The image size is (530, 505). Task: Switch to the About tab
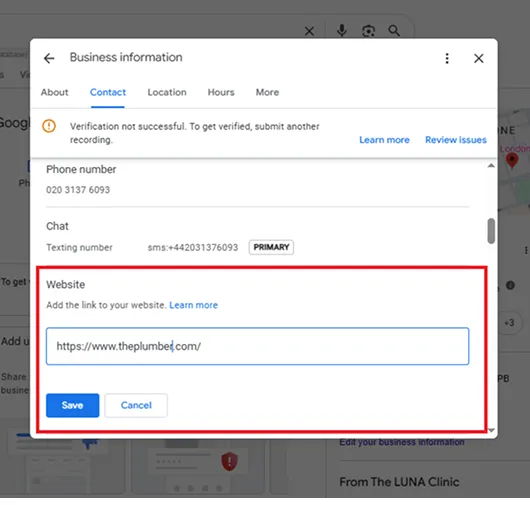pos(54,92)
